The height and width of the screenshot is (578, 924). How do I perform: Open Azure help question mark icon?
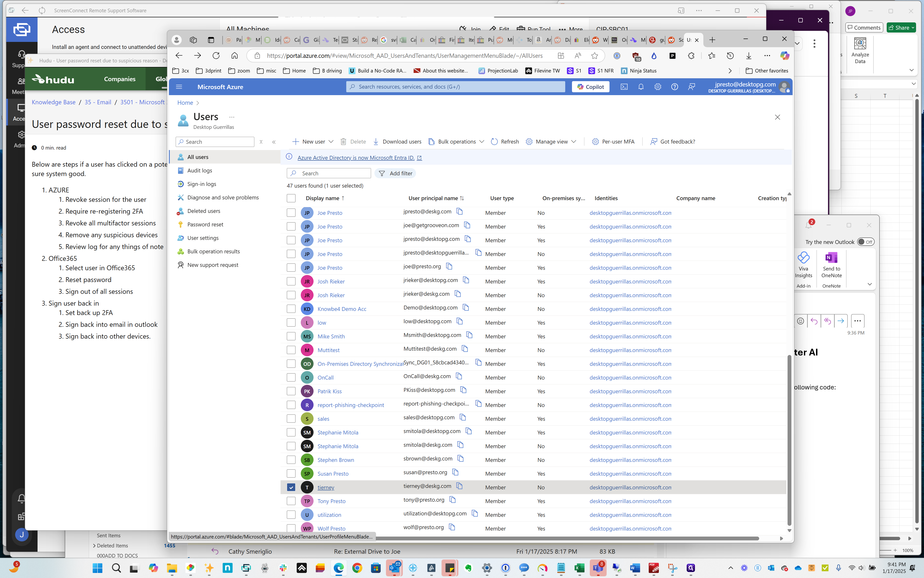pos(675,87)
